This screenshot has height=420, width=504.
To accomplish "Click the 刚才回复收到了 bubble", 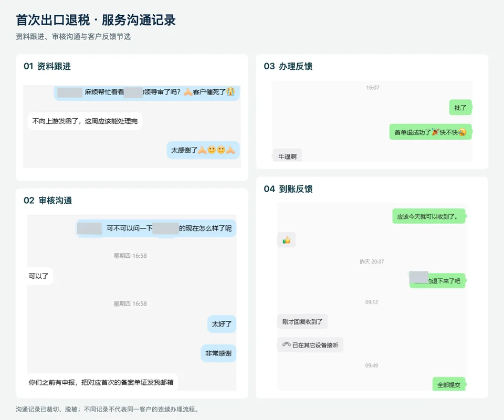I will [x=302, y=321].
